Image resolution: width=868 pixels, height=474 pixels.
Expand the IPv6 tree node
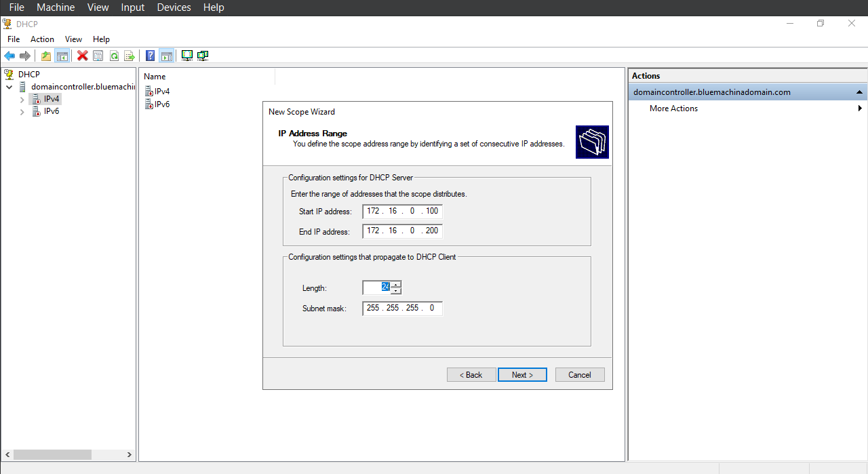(x=22, y=111)
